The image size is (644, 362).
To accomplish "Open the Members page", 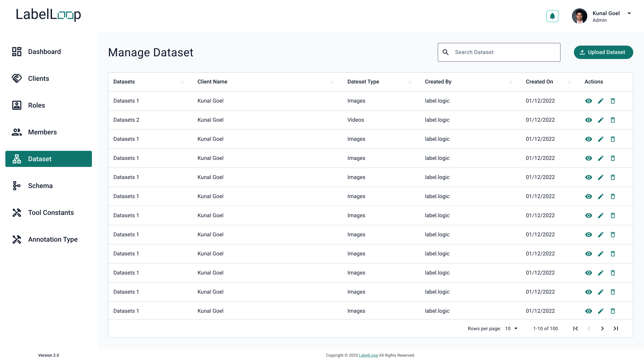I will (x=49, y=132).
